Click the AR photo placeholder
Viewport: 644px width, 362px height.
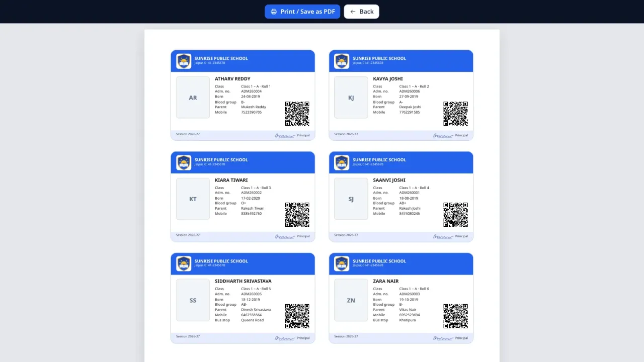tap(193, 98)
